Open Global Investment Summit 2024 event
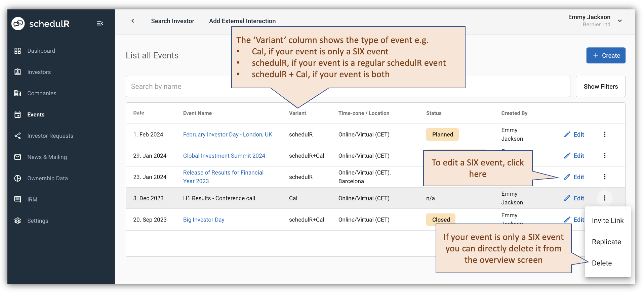 coord(224,156)
